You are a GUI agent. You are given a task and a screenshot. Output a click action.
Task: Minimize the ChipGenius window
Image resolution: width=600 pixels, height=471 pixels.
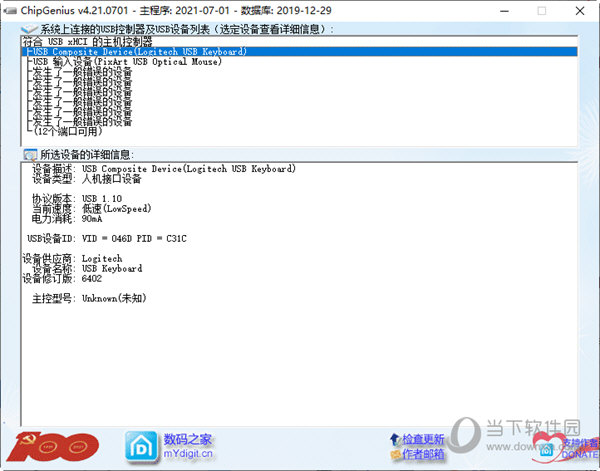click(x=505, y=11)
